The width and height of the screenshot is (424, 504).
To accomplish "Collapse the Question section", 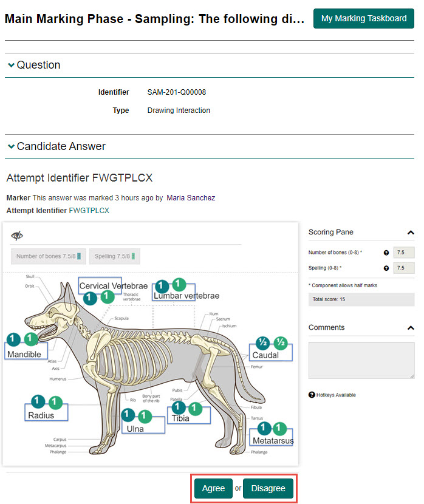I will [x=11, y=65].
